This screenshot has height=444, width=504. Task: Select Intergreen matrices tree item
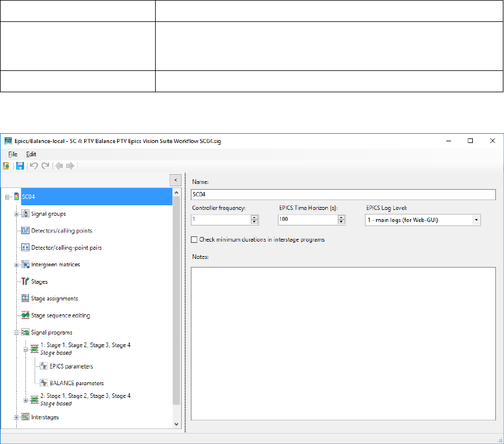55,265
